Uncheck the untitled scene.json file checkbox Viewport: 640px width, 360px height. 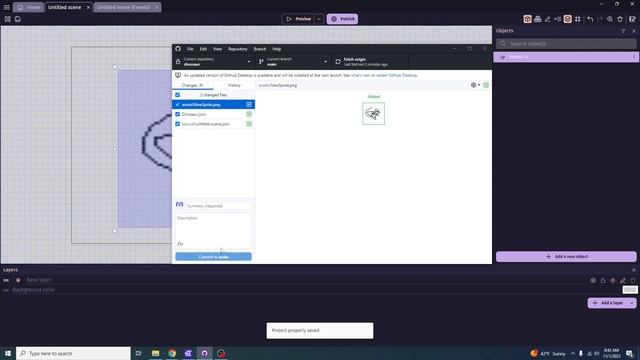coord(178,124)
